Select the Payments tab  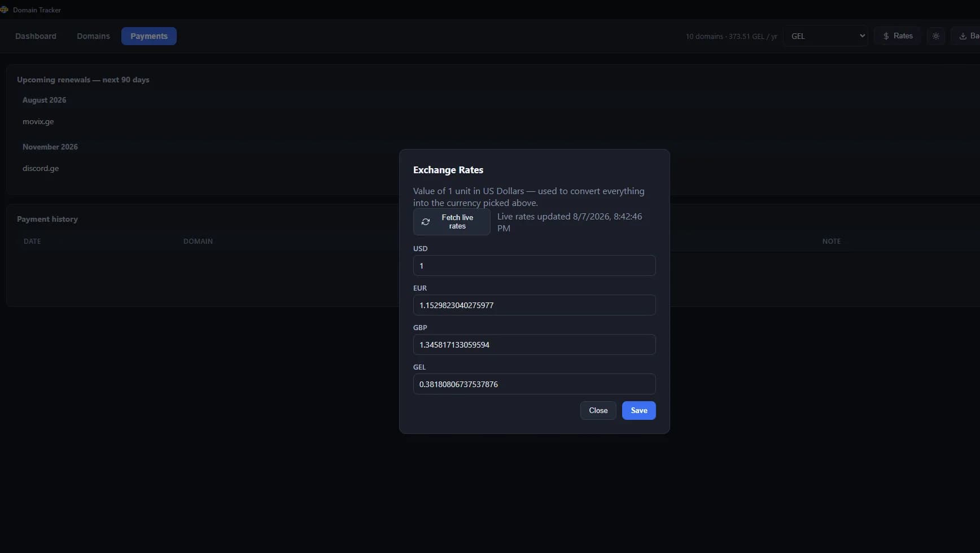149,36
